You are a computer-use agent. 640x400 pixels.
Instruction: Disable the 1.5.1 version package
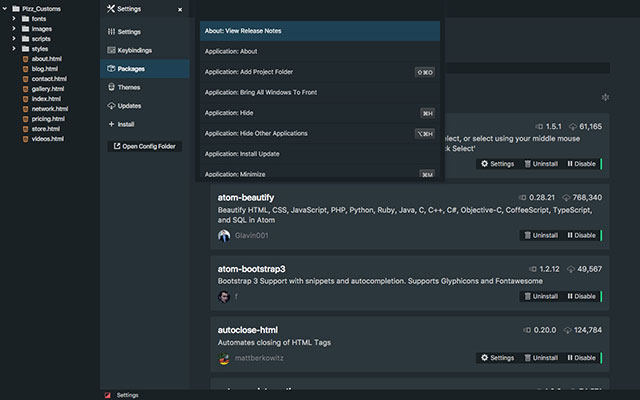pyautogui.click(x=582, y=164)
